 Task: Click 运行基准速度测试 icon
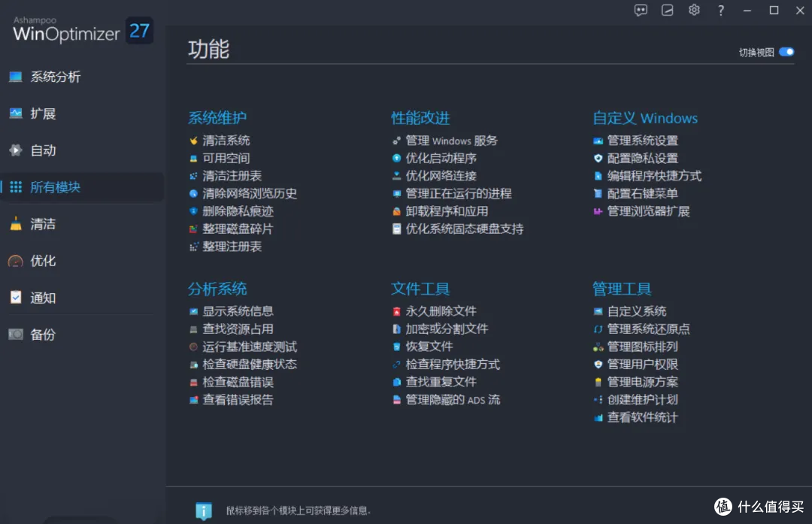point(193,347)
